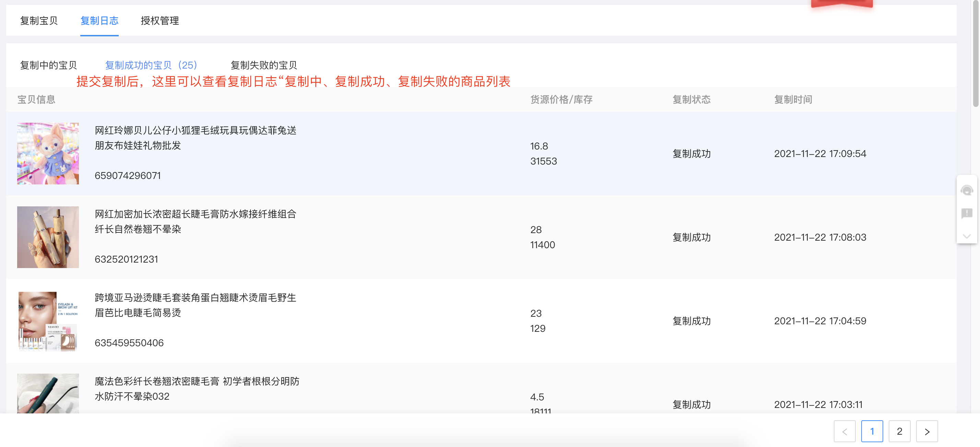The image size is (980, 447).
Task: Click previous page arrow
Action: click(844, 432)
